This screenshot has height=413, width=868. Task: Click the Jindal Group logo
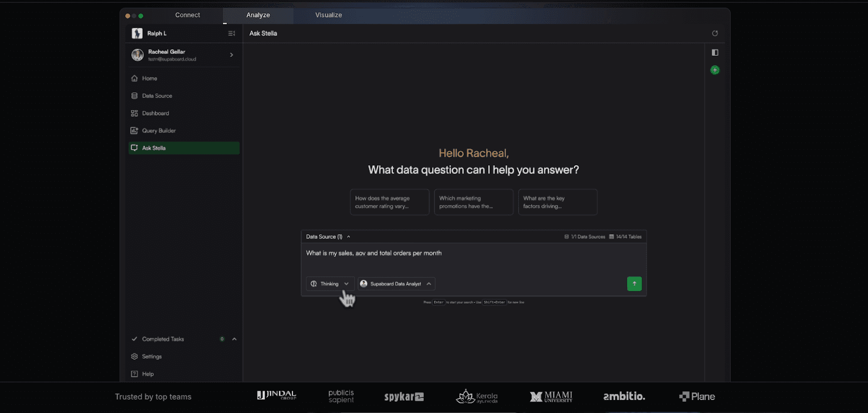coord(277,396)
